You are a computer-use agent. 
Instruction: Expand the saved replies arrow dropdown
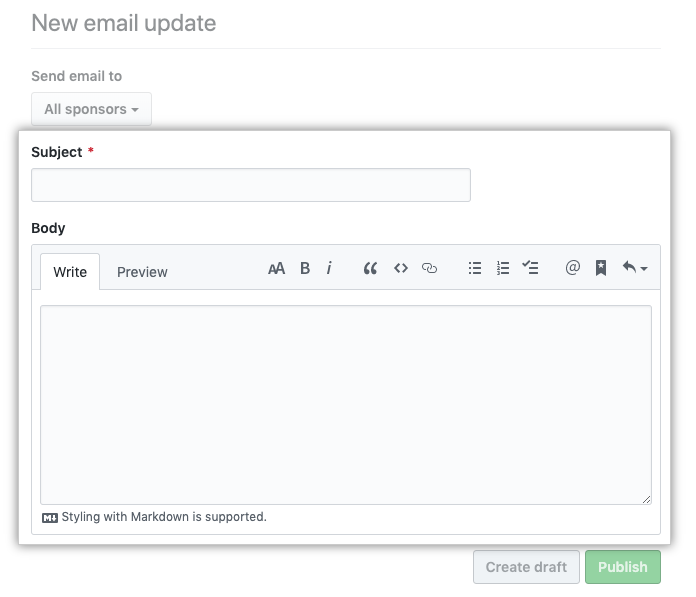(x=634, y=268)
